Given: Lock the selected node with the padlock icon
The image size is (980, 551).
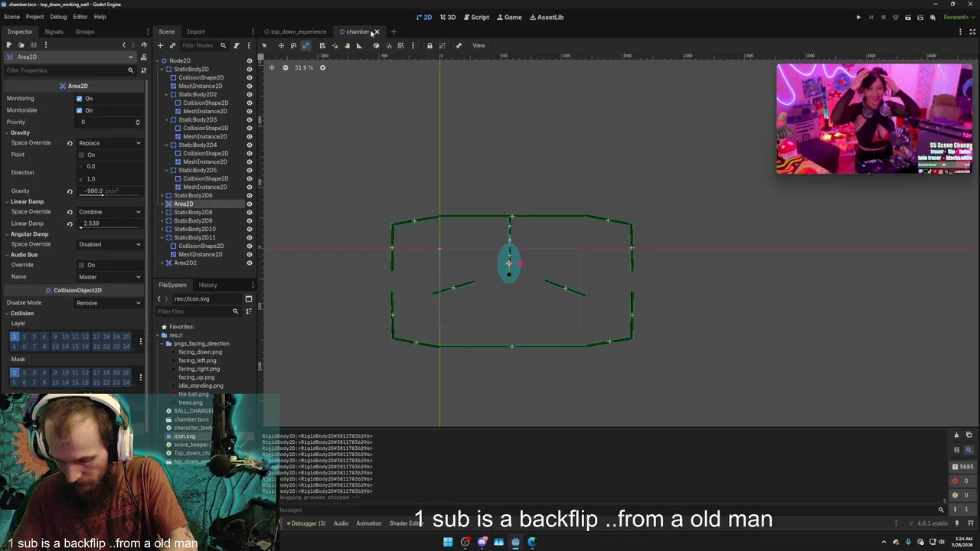Looking at the screenshot, I should coord(430,46).
